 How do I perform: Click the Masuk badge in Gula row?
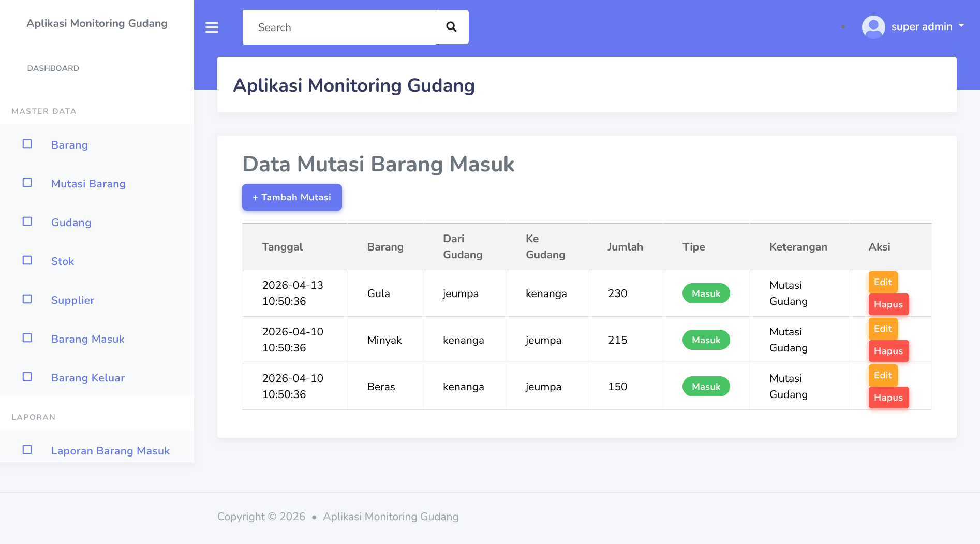point(706,293)
